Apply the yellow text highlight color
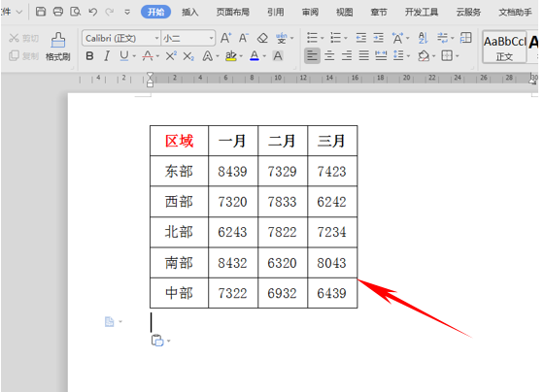545x392 pixels. coord(231,56)
